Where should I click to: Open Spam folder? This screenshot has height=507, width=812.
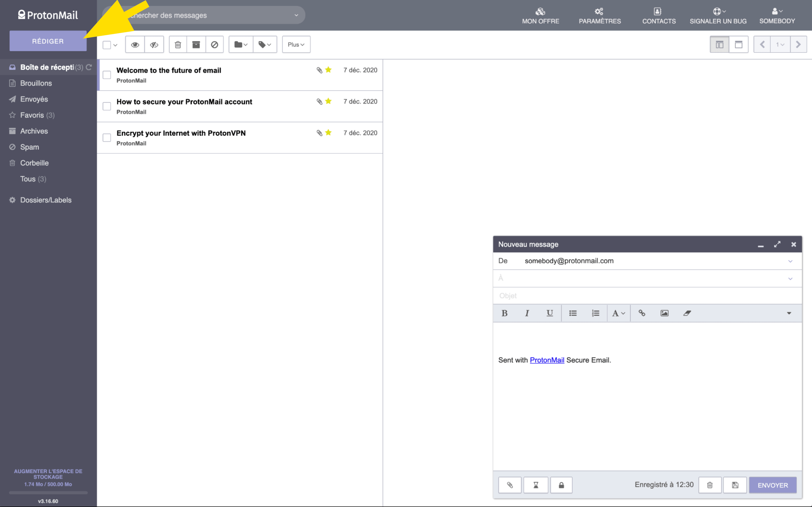coord(29,147)
